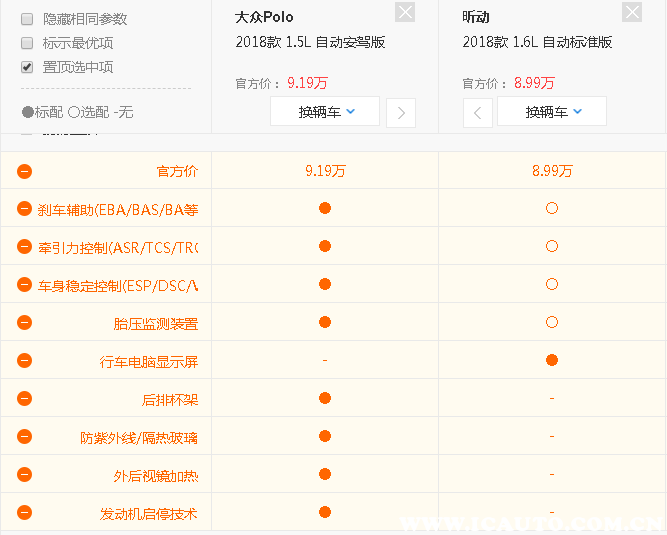
Task: Select 胎压监测装置 row label
Action: pyautogui.click(x=156, y=324)
